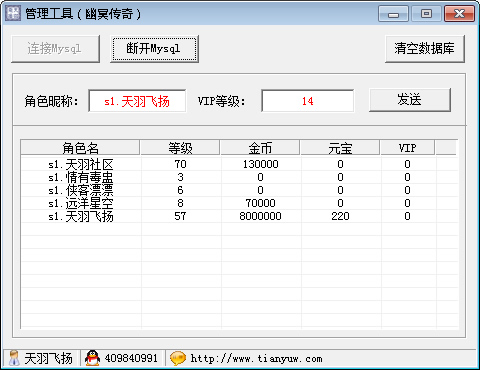This screenshot has width=480, height=370.
Task: Sort by the VIP column header
Action: 407,148
